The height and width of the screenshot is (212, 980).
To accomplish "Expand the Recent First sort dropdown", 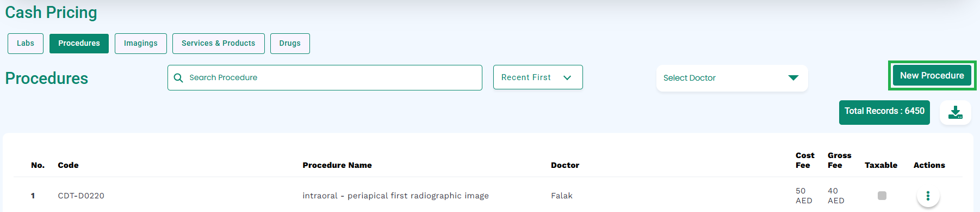I will [538, 77].
